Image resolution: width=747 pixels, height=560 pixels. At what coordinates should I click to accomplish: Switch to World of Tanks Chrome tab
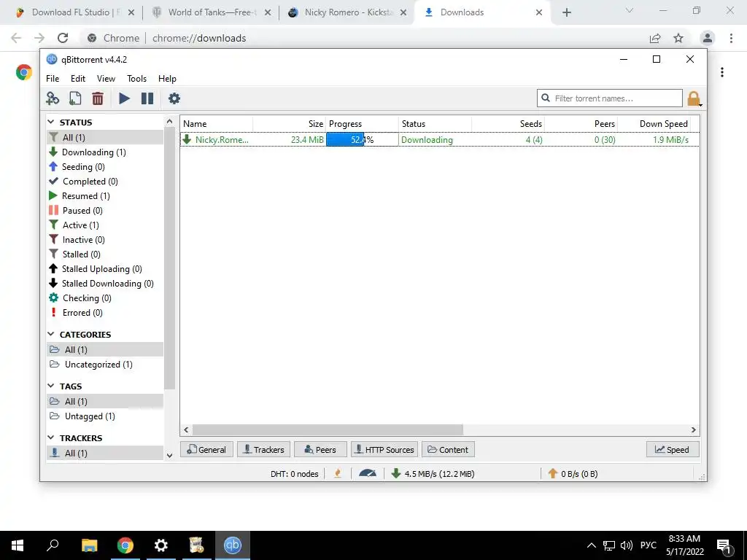211,12
